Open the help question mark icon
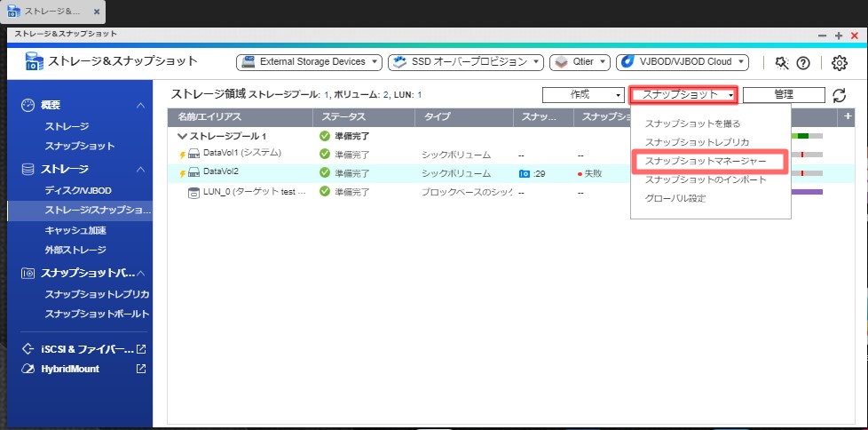Image resolution: width=868 pixels, height=430 pixels. (803, 63)
